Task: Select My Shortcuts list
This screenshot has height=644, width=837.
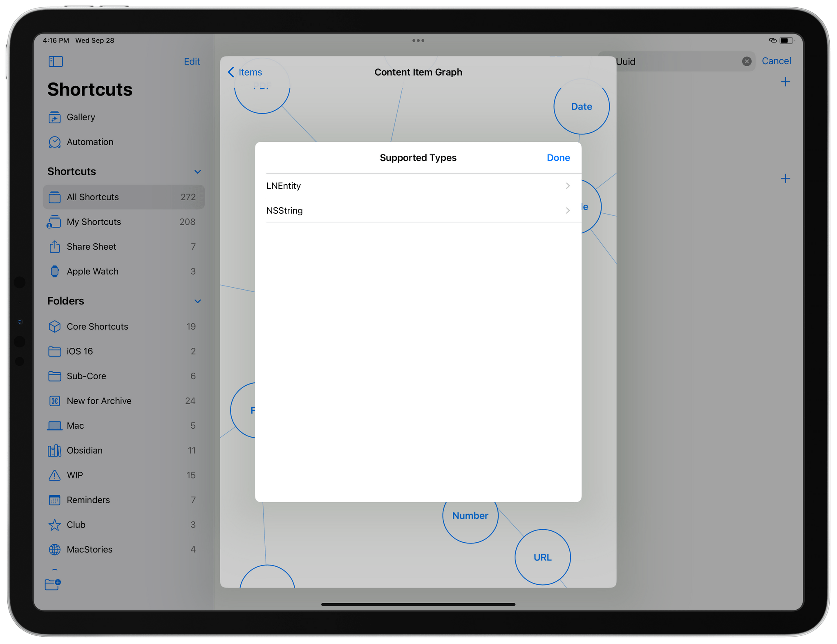Action: point(123,222)
